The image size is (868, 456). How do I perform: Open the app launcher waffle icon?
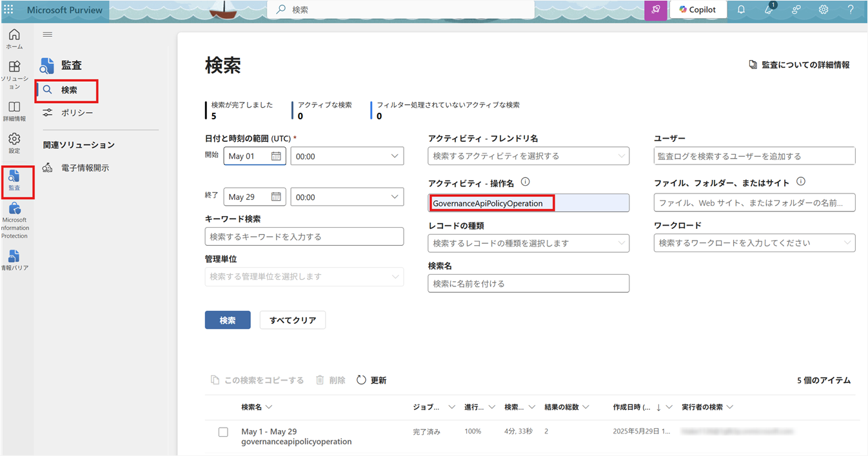pos(8,10)
